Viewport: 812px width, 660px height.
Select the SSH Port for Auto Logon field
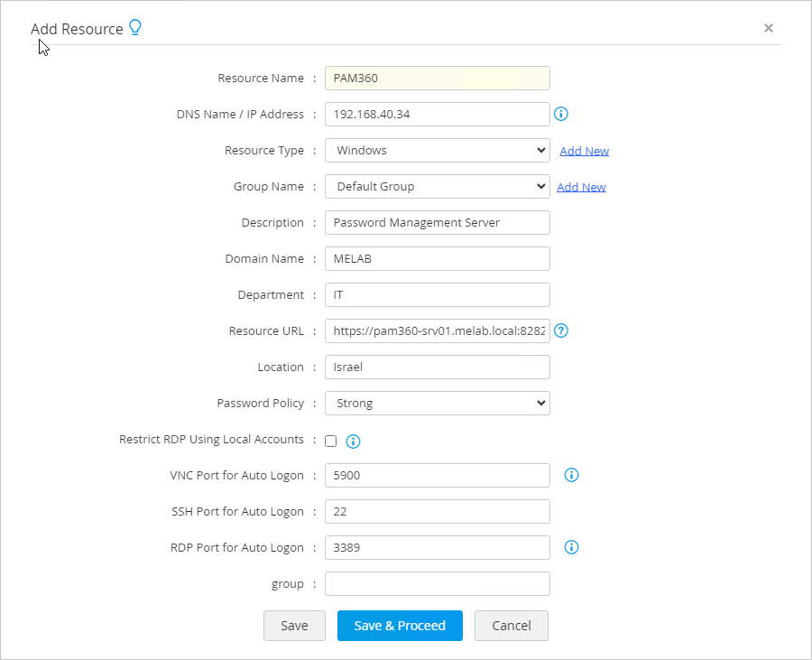pos(437,512)
